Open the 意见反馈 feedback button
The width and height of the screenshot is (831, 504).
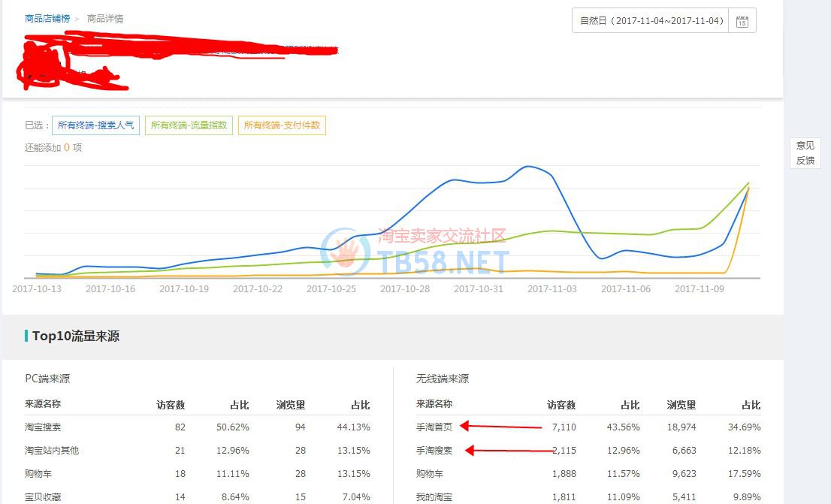click(x=805, y=153)
